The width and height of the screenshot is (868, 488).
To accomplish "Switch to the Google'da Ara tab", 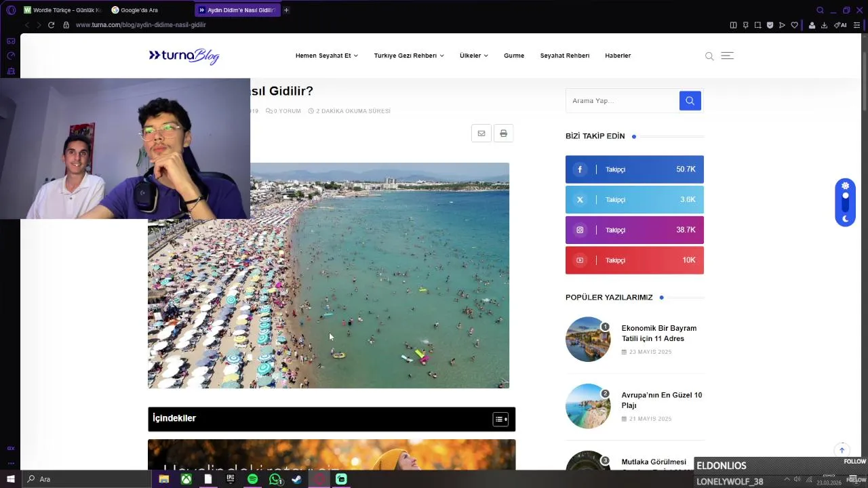I will (x=149, y=10).
